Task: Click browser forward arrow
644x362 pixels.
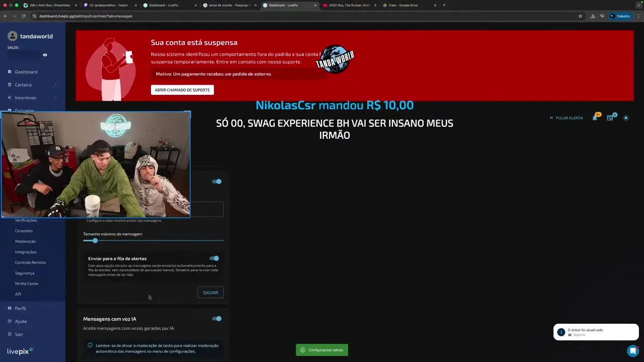Action: click(14, 16)
